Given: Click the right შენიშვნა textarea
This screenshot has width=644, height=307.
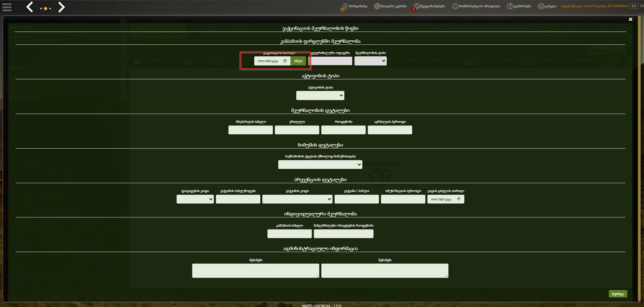Looking at the screenshot, I should (385, 271).
